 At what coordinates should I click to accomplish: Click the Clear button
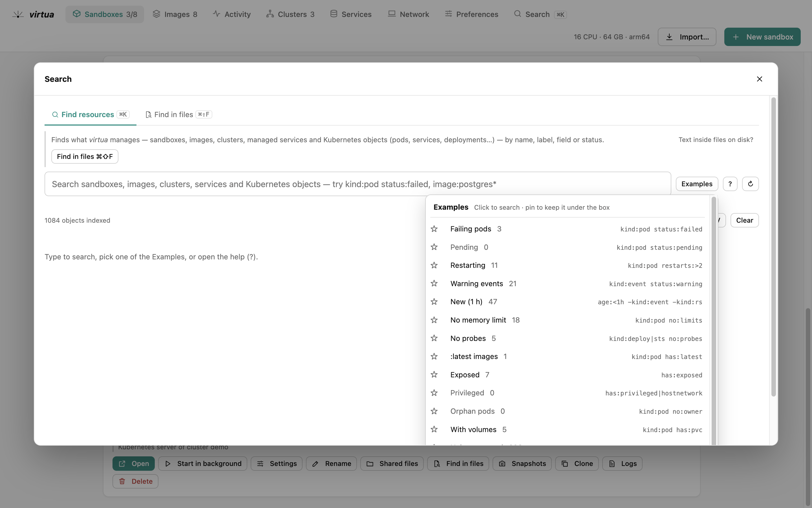744,220
